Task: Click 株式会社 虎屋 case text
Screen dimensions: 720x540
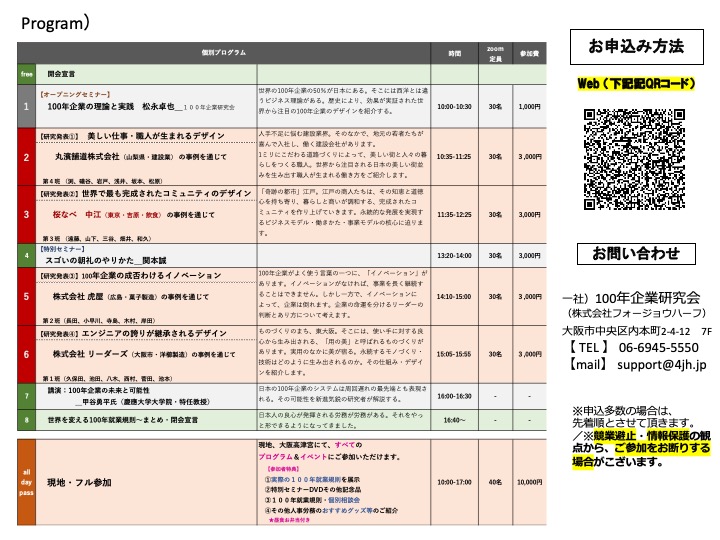Action: tap(130, 297)
